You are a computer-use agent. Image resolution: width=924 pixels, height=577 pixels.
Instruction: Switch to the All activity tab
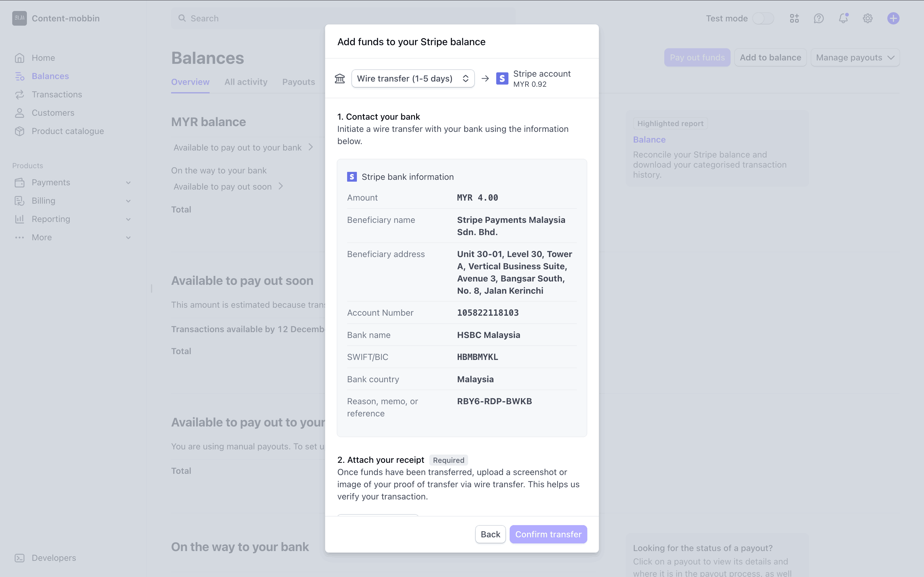[x=246, y=82]
